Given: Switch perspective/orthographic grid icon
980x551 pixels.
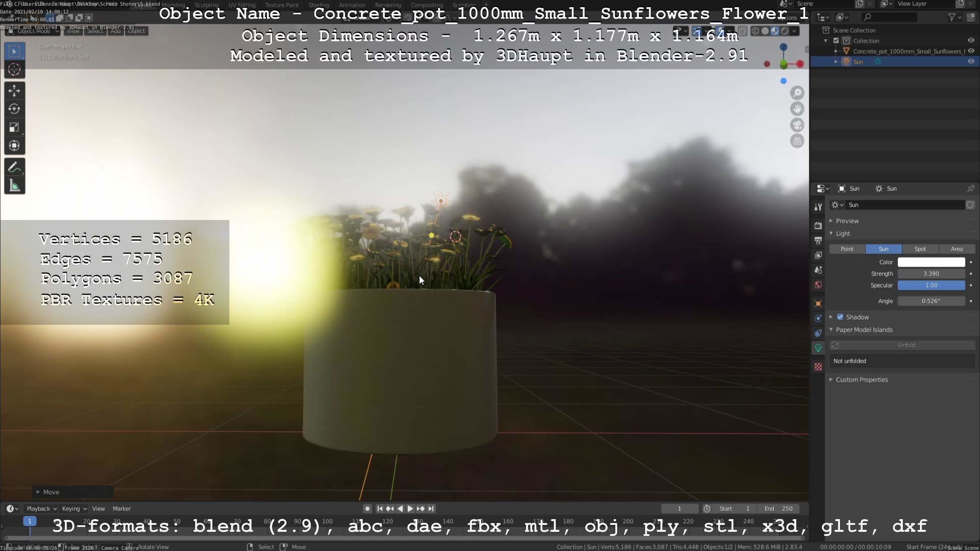Looking at the screenshot, I should coord(797,141).
